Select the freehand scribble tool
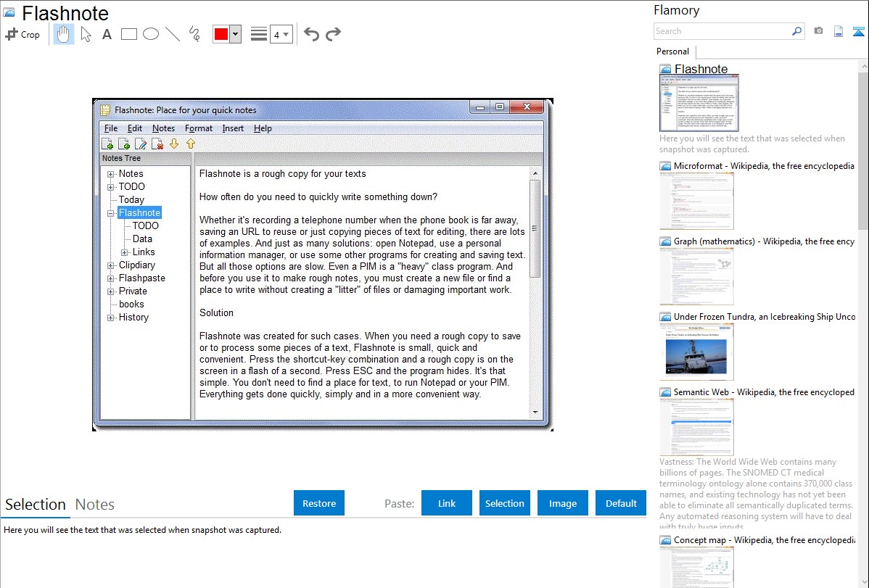The image size is (869, 588). pyautogui.click(x=194, y=34)
